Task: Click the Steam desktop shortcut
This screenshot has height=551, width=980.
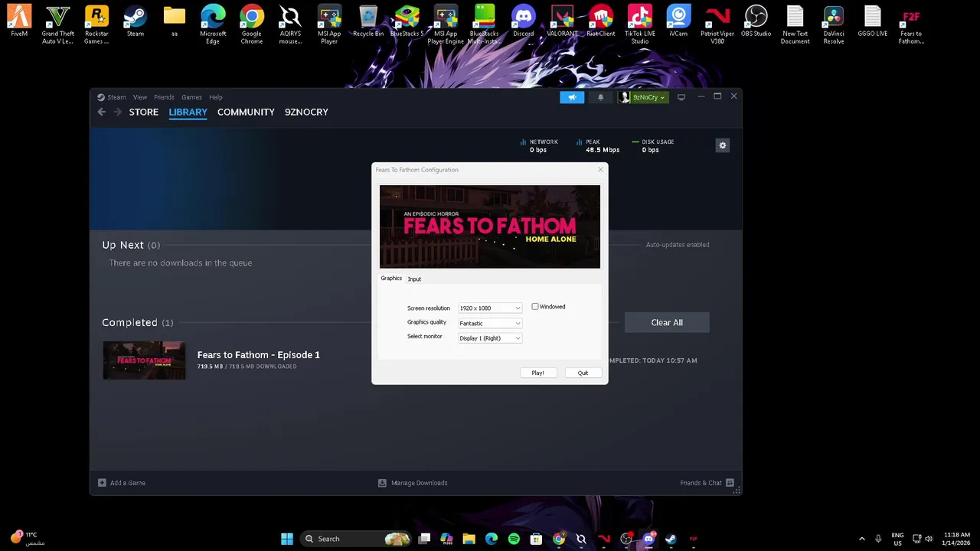Action: (x=136, y=22)
